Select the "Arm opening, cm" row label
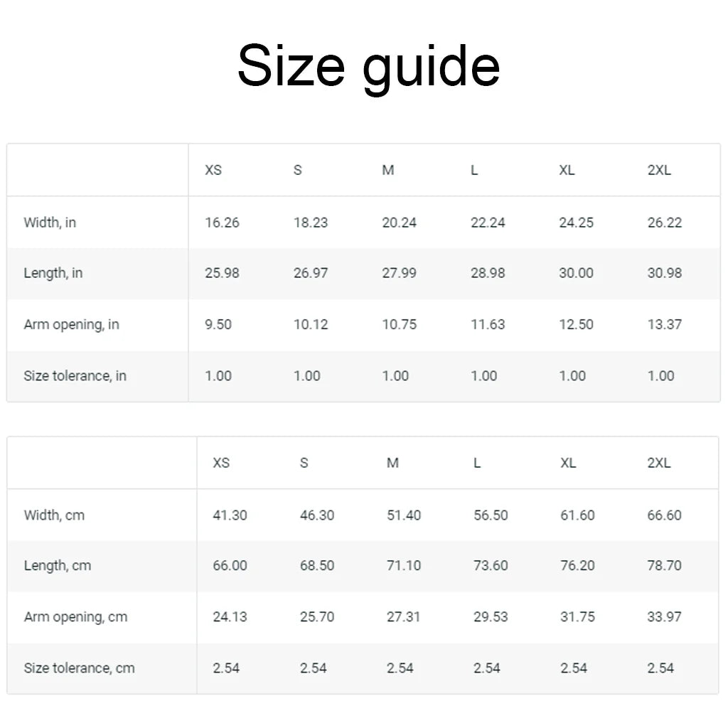728x728 pixels. pos(75,617)
